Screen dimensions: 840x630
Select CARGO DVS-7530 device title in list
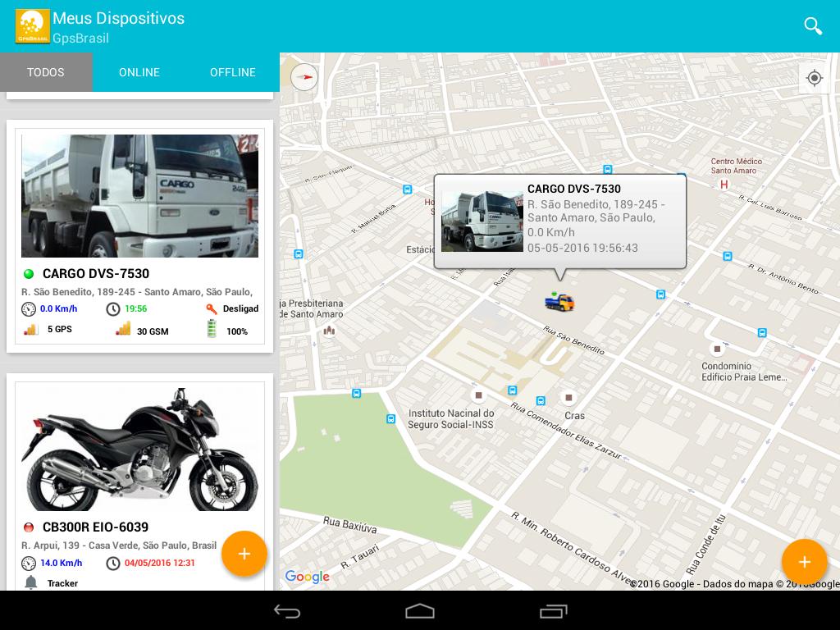[x=96, y=274]
